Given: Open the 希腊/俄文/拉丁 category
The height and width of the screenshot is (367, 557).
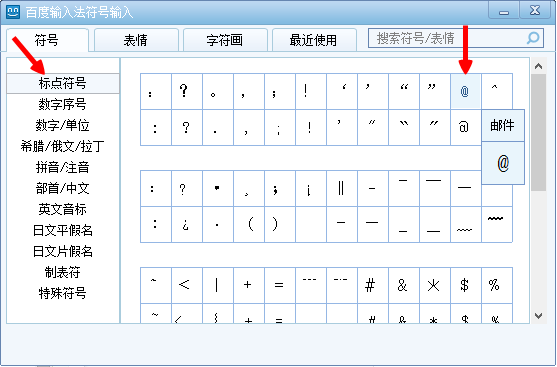Looking at the screenshot, I should pos(63,146).
